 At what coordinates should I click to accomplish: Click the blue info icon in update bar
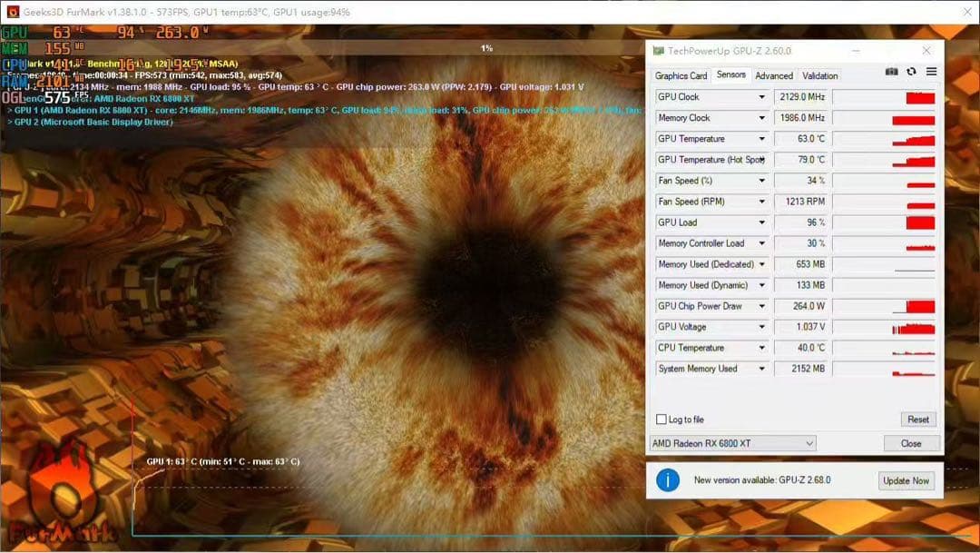click(666, 480)
